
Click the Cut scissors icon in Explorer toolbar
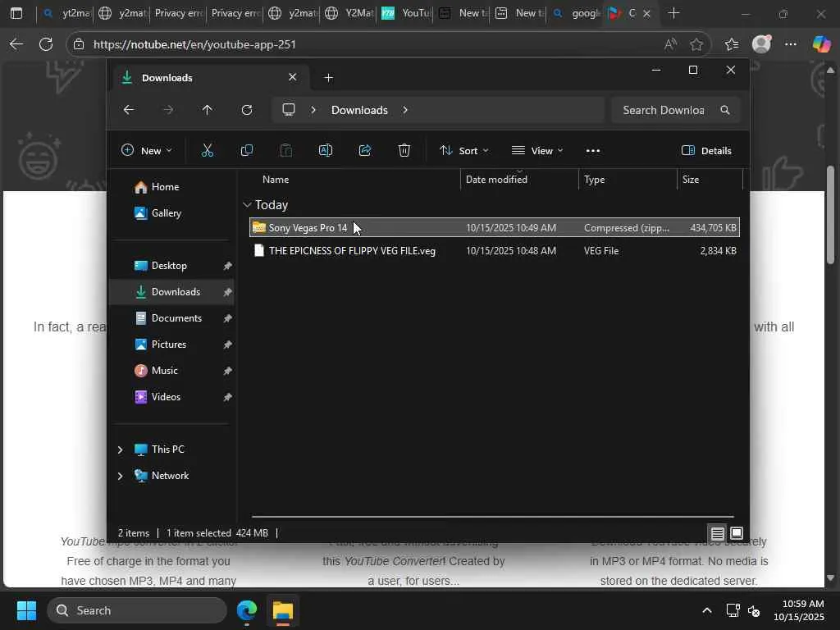tap(208, 151)
